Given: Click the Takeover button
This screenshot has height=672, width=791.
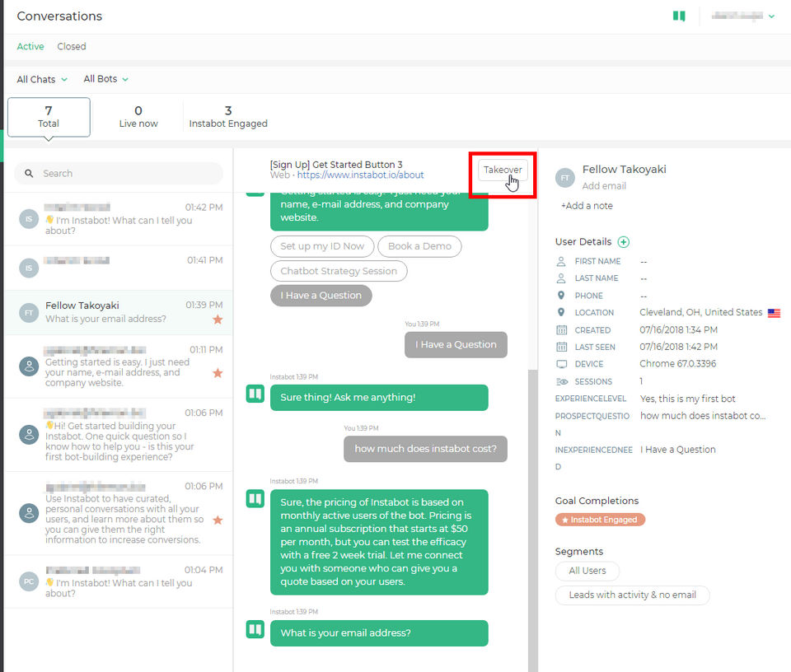Looking at the screenshot, I should [x=503, y=170].
